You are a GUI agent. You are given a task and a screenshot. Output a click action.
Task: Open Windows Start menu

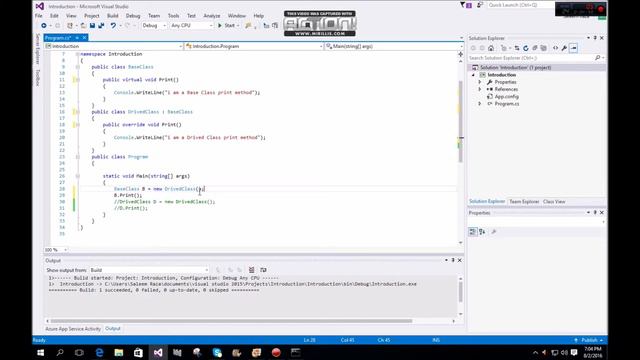(40, 352)
